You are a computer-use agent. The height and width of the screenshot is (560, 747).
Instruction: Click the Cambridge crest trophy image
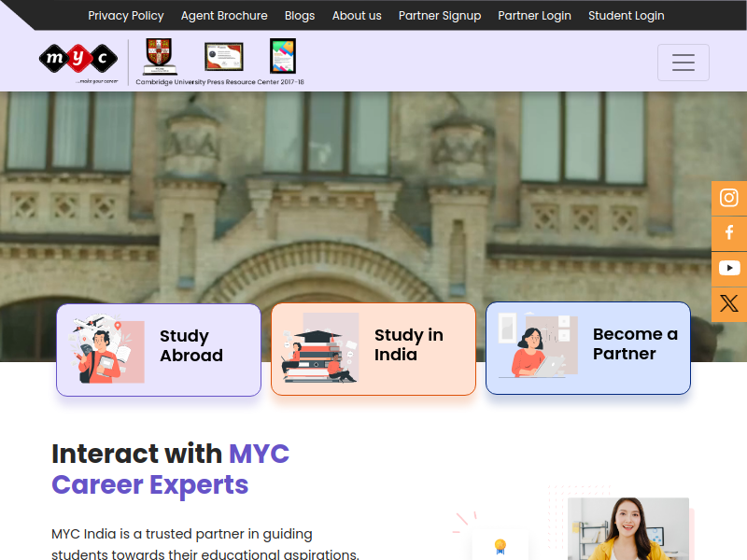[x=159, y=57]
